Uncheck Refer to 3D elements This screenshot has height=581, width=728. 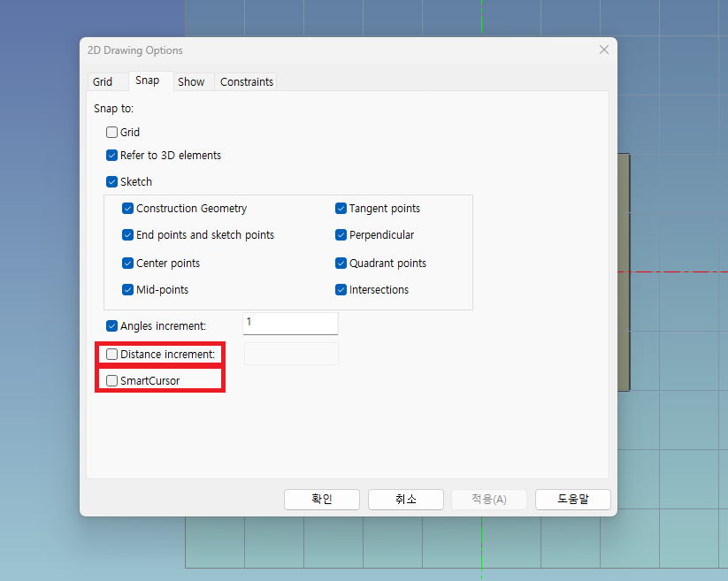(111, 155)
